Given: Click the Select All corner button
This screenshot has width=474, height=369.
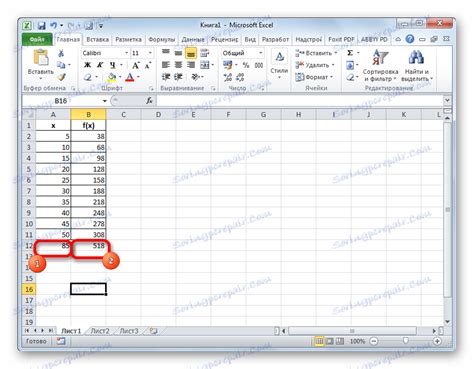Looking at the screenshot, I should coord(29,114).
